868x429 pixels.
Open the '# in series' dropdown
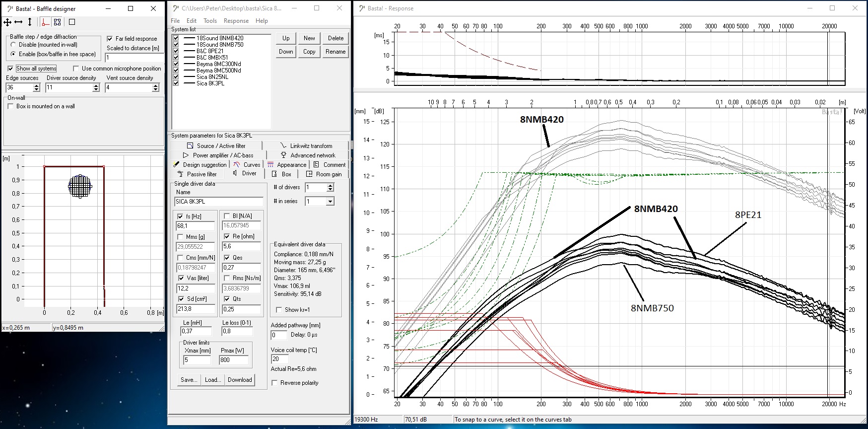click(x=330, y=201)
